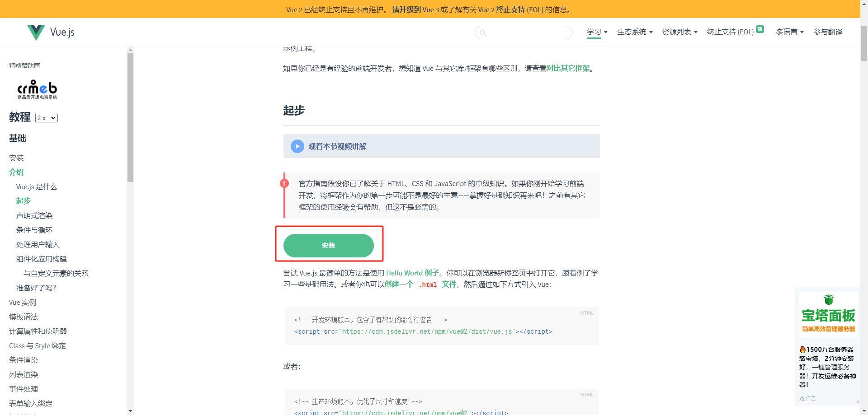Go to 组件化应用构建 section
Screen dimensions: 868x415
point(42,259)
